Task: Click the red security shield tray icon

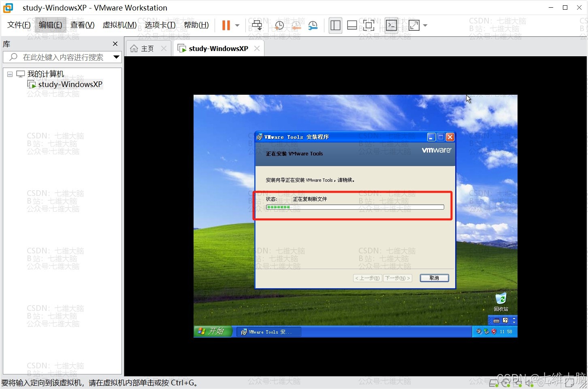Action: 494,332
